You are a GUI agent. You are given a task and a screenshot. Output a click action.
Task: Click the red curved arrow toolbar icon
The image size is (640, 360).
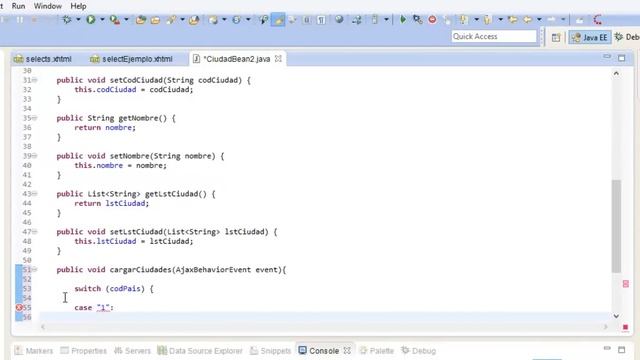pos(598,19)
